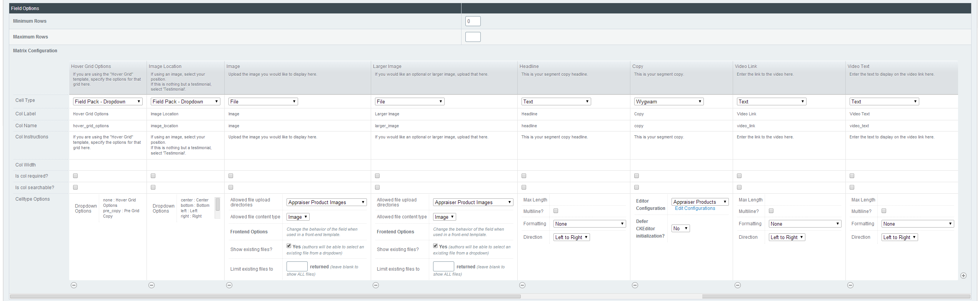
Task: Add a new matrix column
Action: pos(963,276)
